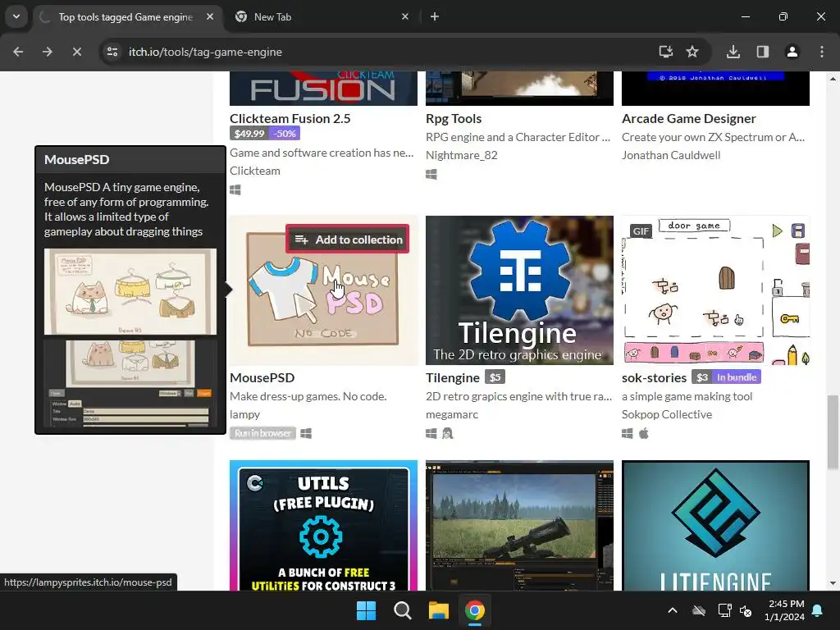Open taskbar Search
840x630 pixels.
[x=402, y=610]
